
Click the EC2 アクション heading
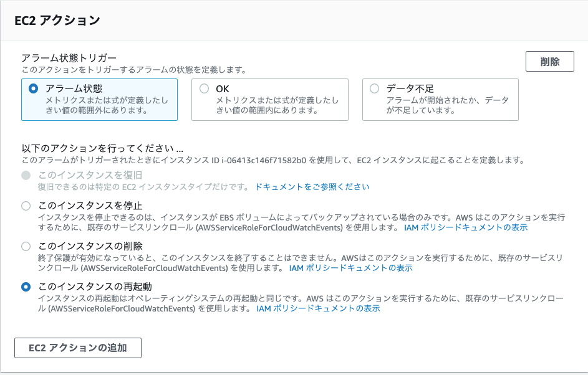point(57,20)
